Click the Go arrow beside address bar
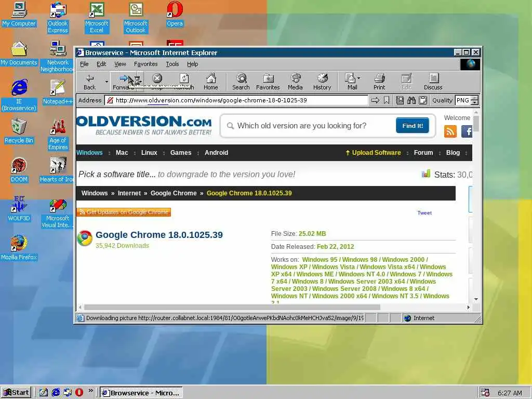The height and width of the screenshot is (399, 532). click(x=375, y=100)
